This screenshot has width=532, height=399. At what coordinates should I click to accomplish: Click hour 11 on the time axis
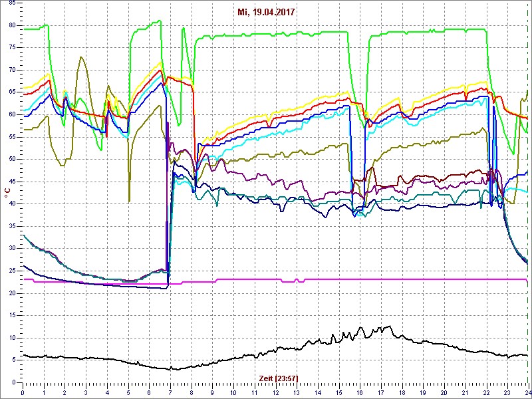(254, 391)
